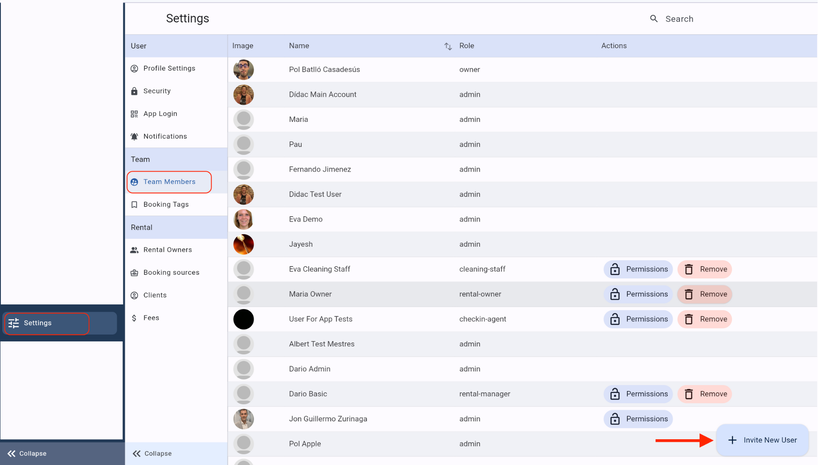Click the Booking Tags bookmark icon
The width and height of the screenshot is (828, 465).
point(135,205)
